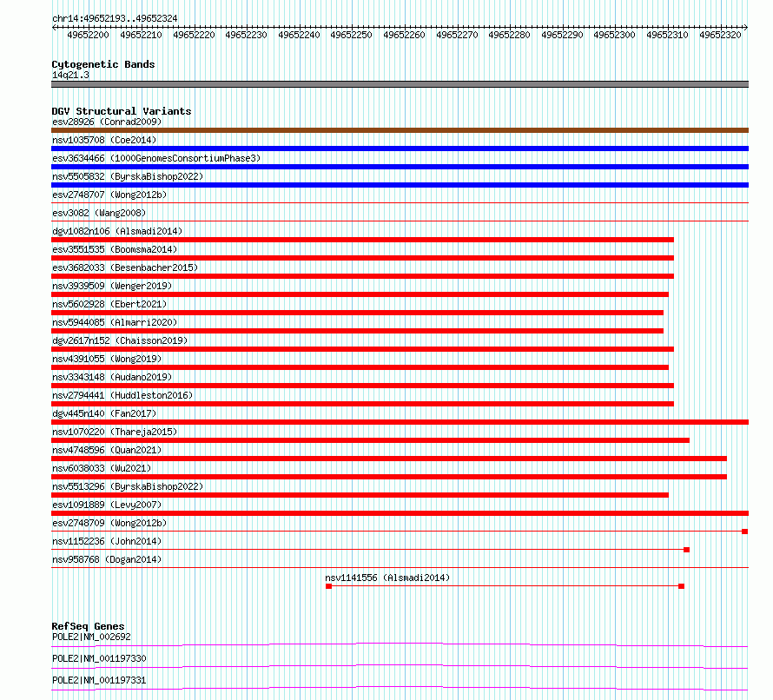This screenshot has height=700, width=773.
Task: Select POLE2|NM_001197330 transcript label
Action: click(99, 658)
